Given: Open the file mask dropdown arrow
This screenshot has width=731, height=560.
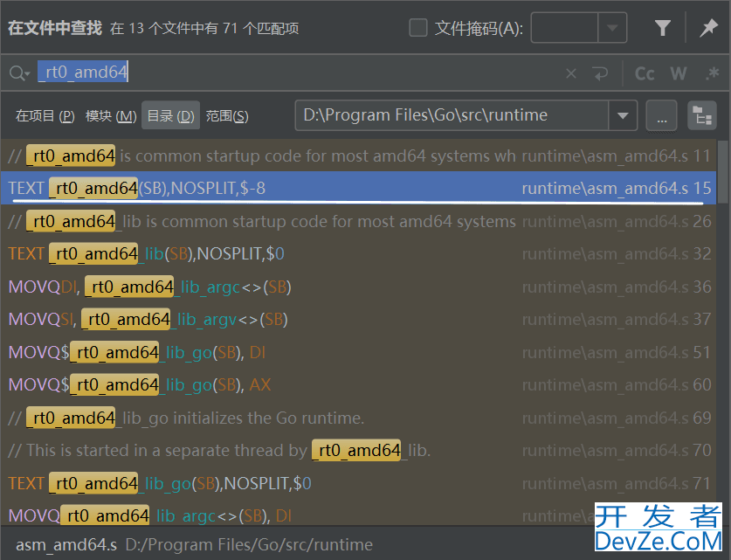Looking at the screenshot, I should (x=612, y=28).
